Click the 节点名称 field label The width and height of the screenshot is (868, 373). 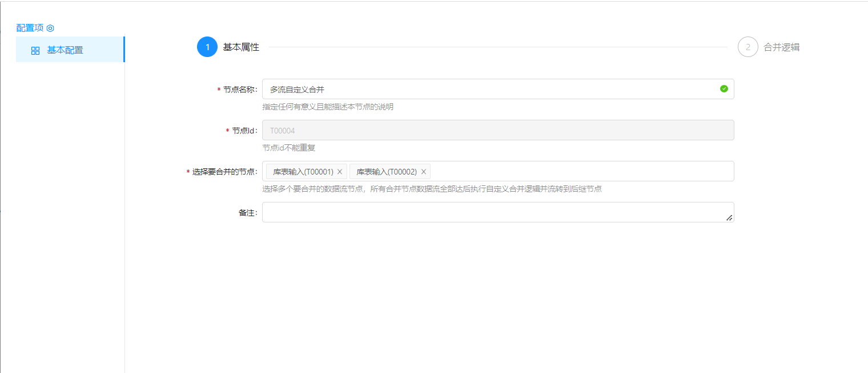click(239, 90)
